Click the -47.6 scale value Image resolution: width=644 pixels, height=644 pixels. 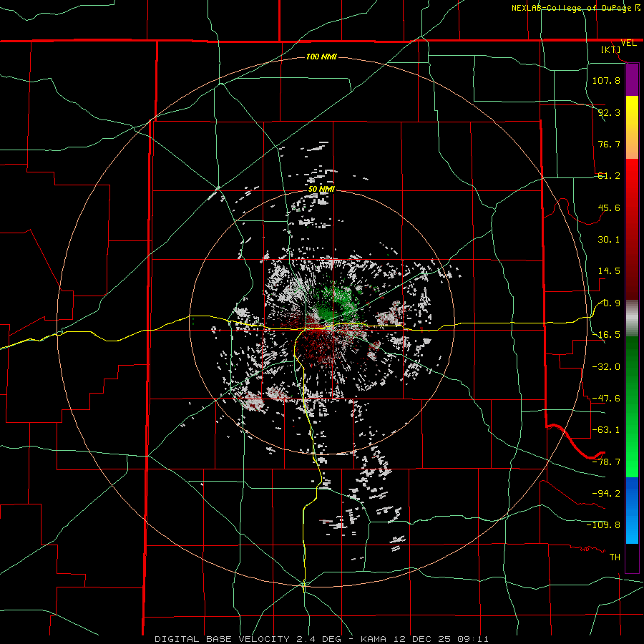point(606,399)
